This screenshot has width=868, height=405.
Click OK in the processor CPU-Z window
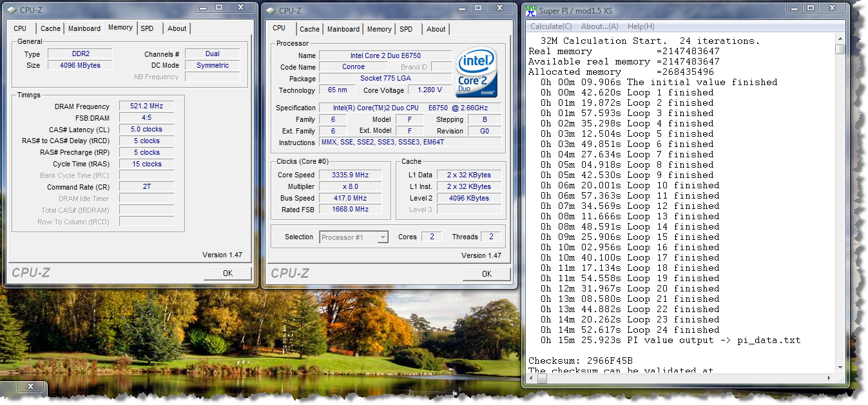pos(487,274)
